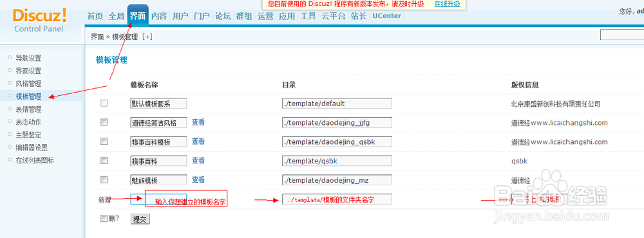
Task: Click the disabled checkbox for 默认模板套系
Action: coord(104,103)
